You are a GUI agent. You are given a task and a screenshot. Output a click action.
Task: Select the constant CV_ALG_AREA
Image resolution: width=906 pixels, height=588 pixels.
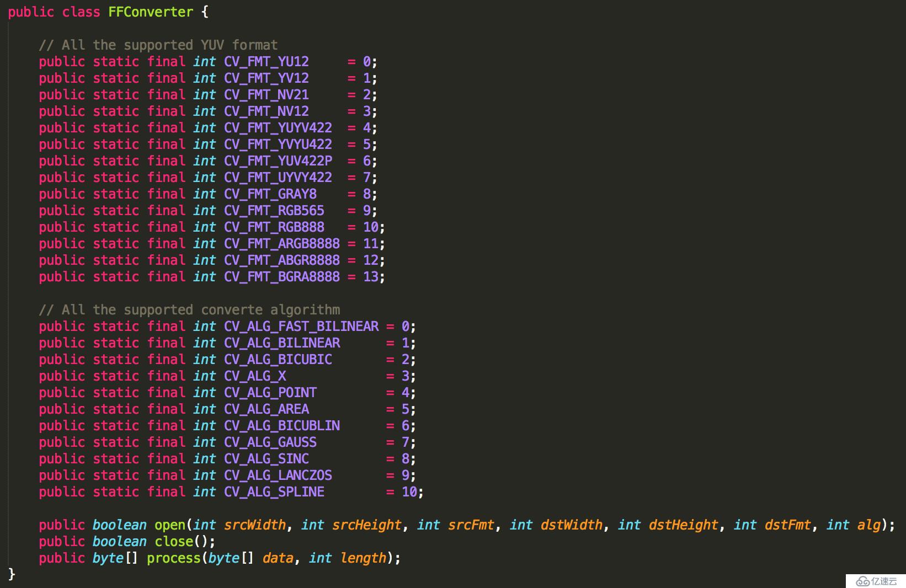(x=267, y=409)
